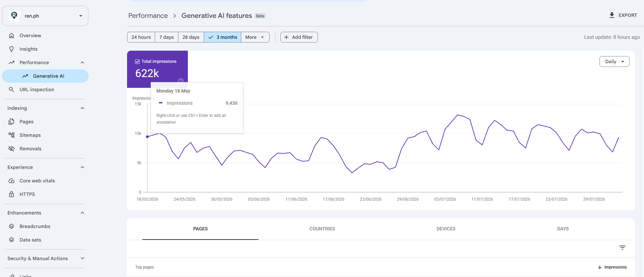The image size is (644, 277).
Task: Click the EXPORT button label
Action: (628, 15)
